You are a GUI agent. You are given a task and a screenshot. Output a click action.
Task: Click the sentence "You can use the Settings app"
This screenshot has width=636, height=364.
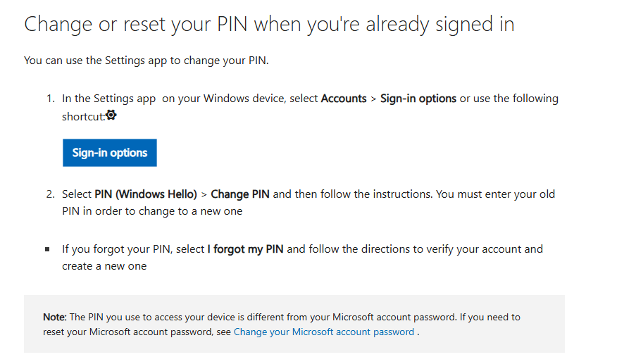[146, 61]
